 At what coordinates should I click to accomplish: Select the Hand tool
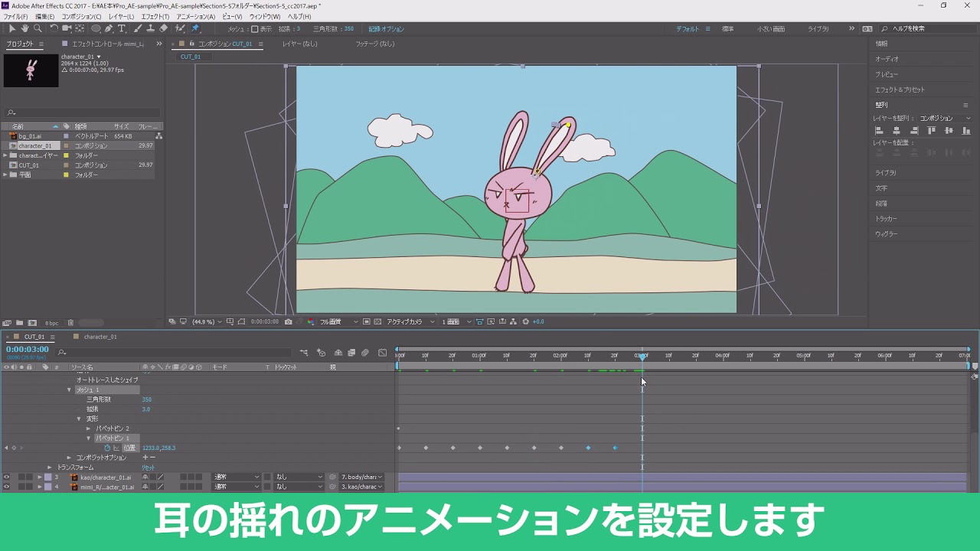[24, 29]
